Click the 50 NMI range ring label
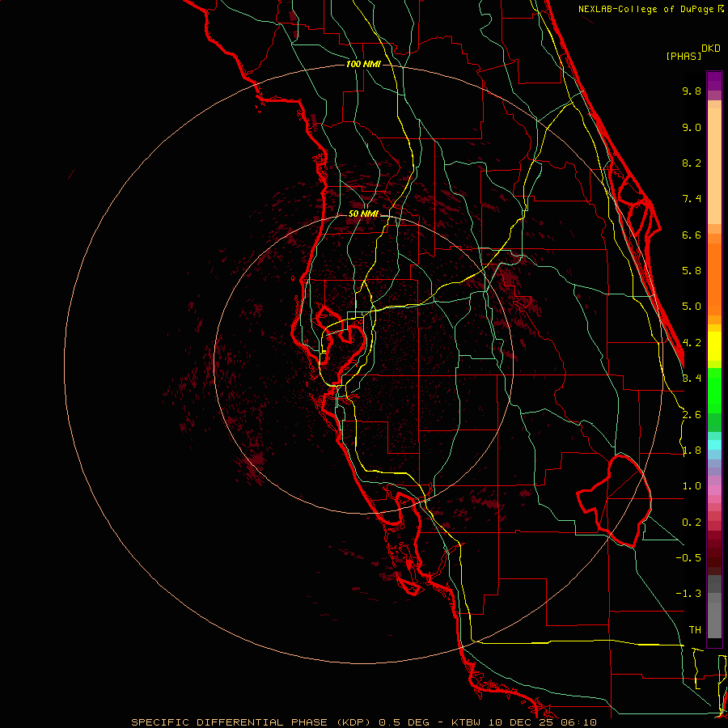 pos(363,214)
